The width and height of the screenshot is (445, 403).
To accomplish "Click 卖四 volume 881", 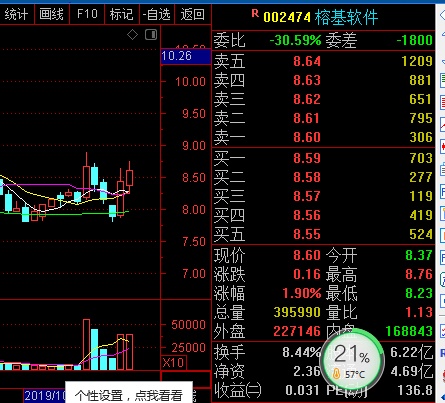I will 421,80.
